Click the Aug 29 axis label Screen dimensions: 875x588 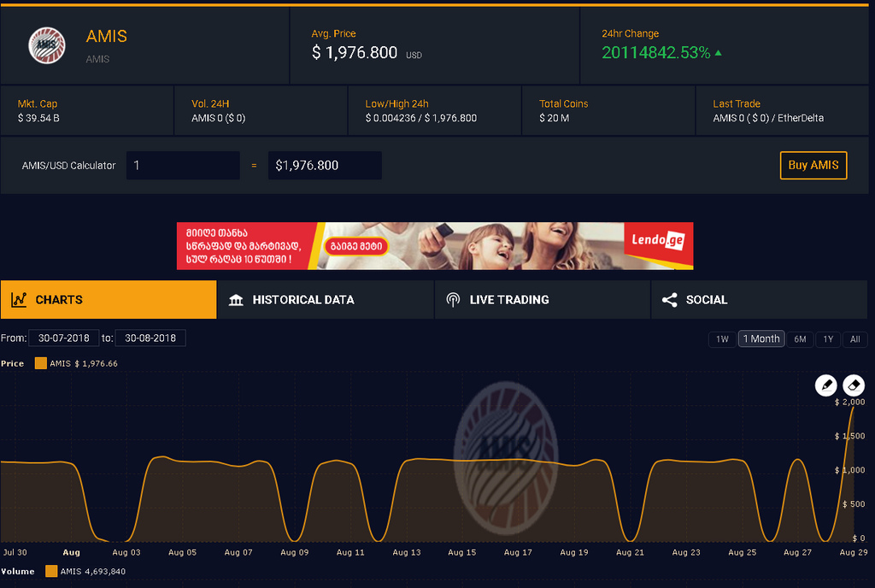[x=854, y=552]
